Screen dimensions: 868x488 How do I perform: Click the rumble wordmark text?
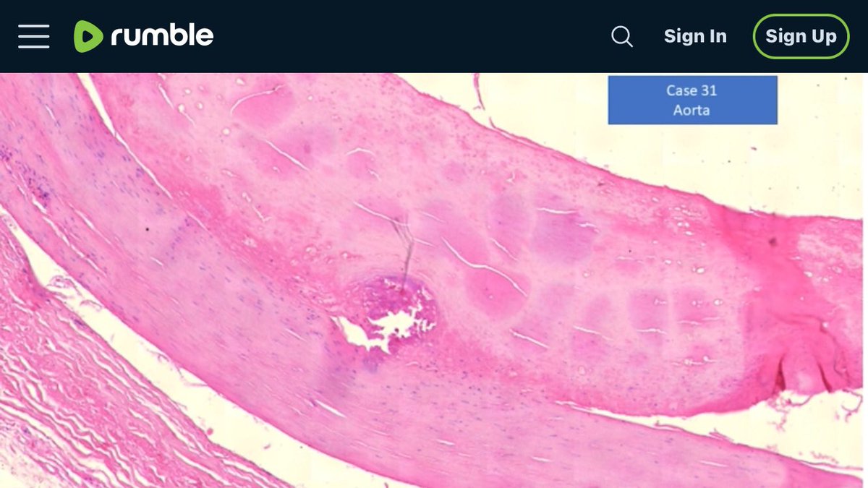click(x=162, y=35)
